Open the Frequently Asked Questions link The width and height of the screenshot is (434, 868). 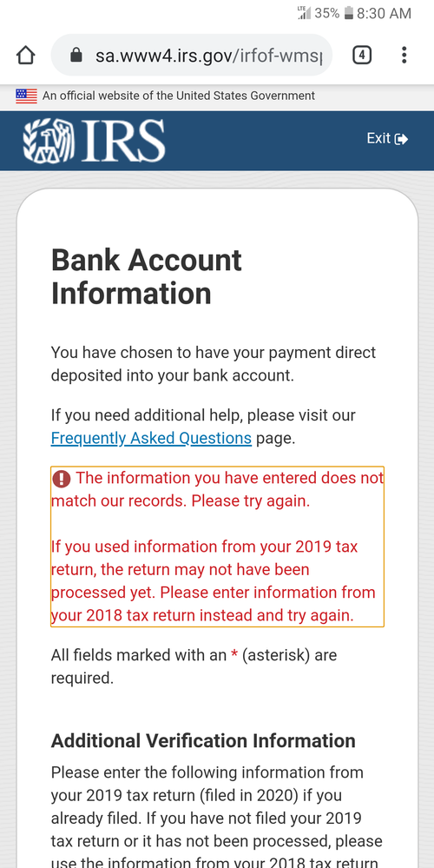tap(151, 439)
